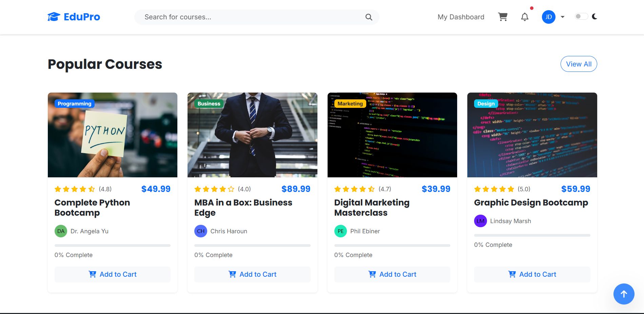Add Graphic Design Bootcamp to cart
This screenshot has width=644, height=314.
pos(532,274)
